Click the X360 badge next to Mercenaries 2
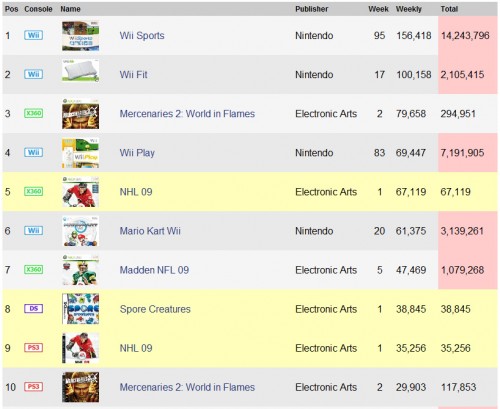Viewport: 500px width, 409px height. click(x=33, y=113)
